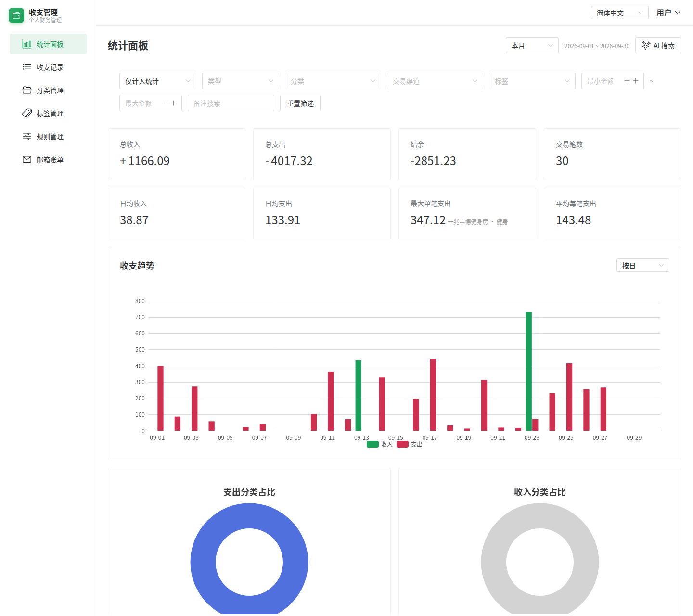Open the 按日 trend granularity dropdown
Viewport: 693px width, 616px height.
click(x=643, y=266)
